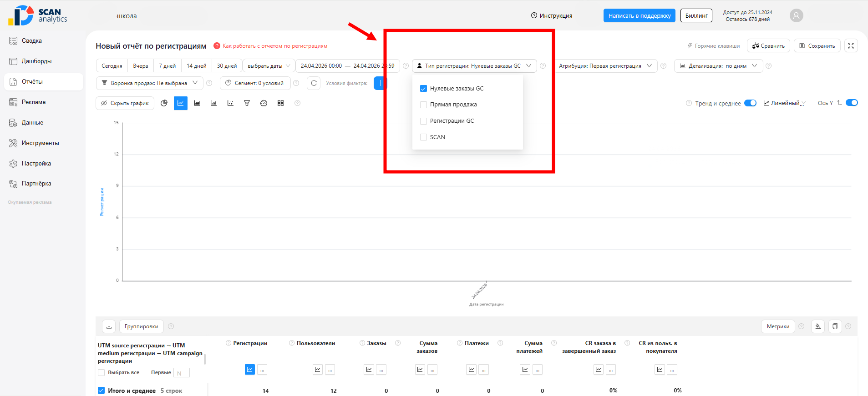
Task: Select the bar chart view icon
Action: [213, 103]
